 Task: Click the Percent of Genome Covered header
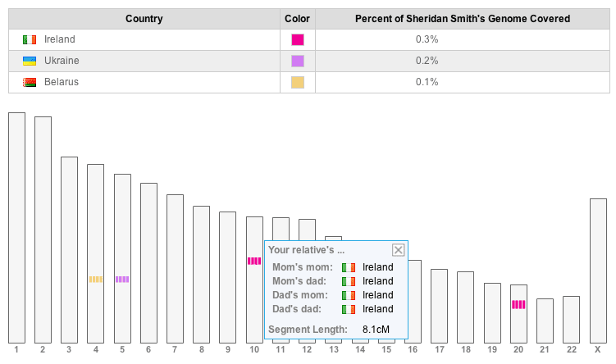[x=463, y=19]
